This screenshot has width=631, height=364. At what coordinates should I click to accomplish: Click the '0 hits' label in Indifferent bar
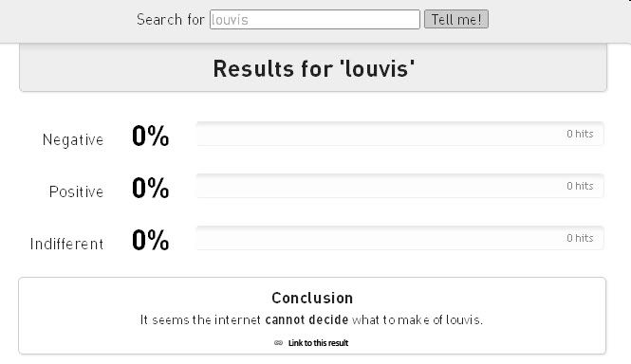click(x=580, y=238)
